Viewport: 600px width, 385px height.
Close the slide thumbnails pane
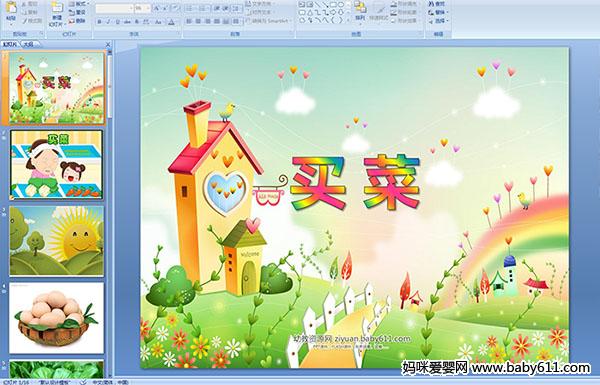coord(108,44)
